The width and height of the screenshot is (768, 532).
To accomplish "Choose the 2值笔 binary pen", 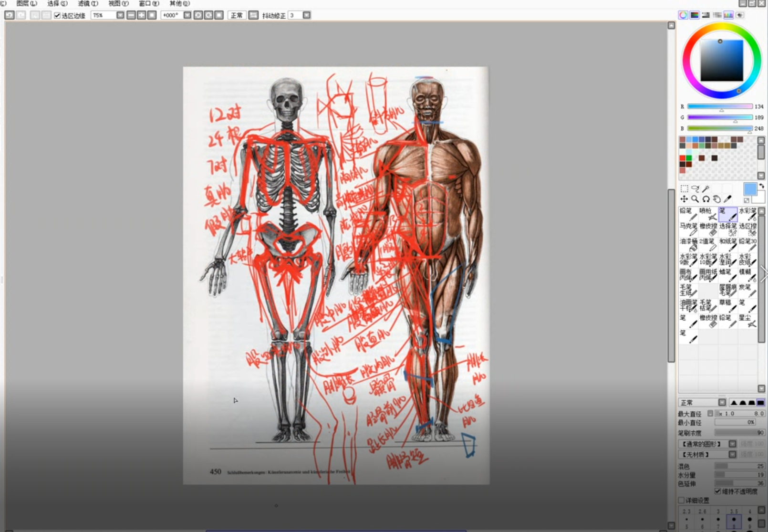I will [708, 244].
